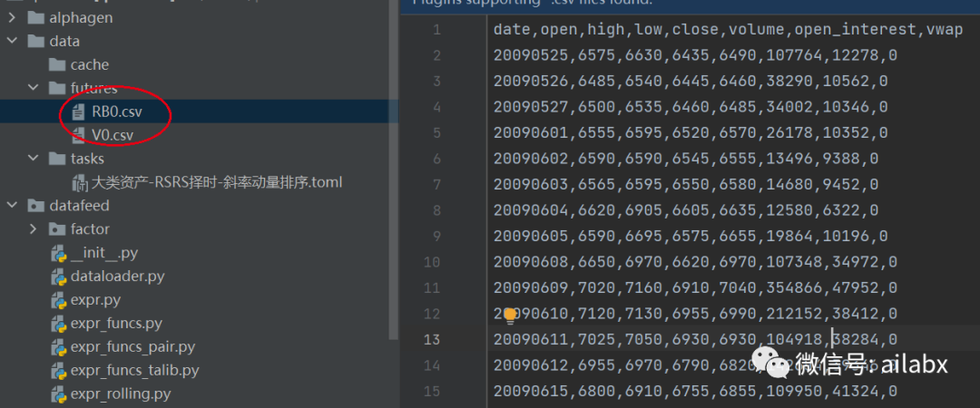Click the CSV header line starting with date,open
Viewport: 980px width, 408px height.
tap(728, 29)
